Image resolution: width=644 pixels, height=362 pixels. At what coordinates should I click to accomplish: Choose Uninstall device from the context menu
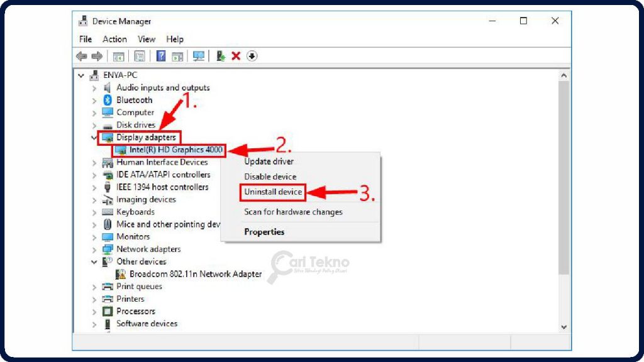[x=272, y=192]
